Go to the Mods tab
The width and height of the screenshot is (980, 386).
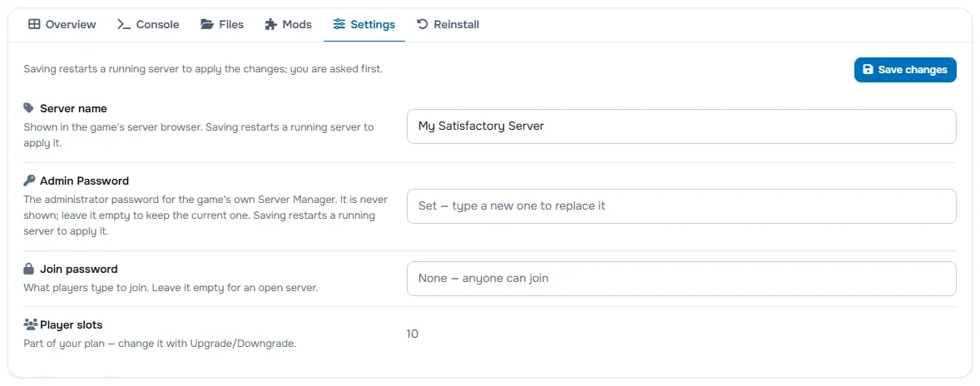pos(288,25)
